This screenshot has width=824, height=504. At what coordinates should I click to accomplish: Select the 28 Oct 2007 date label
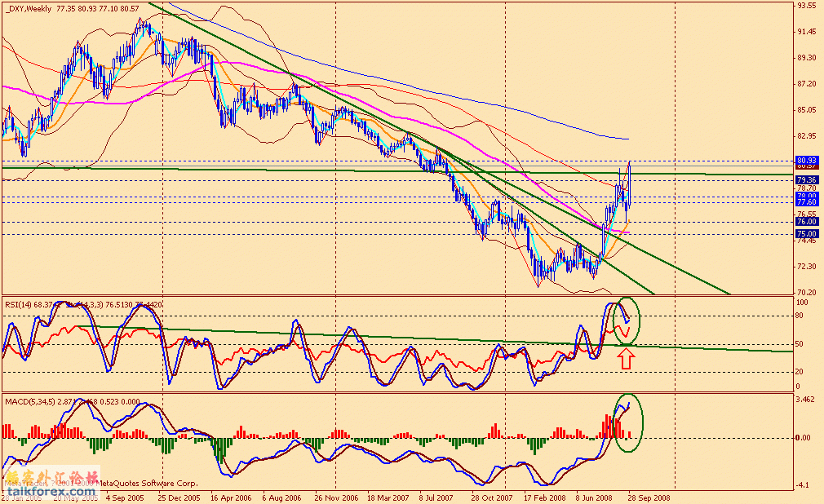(491, 497)
